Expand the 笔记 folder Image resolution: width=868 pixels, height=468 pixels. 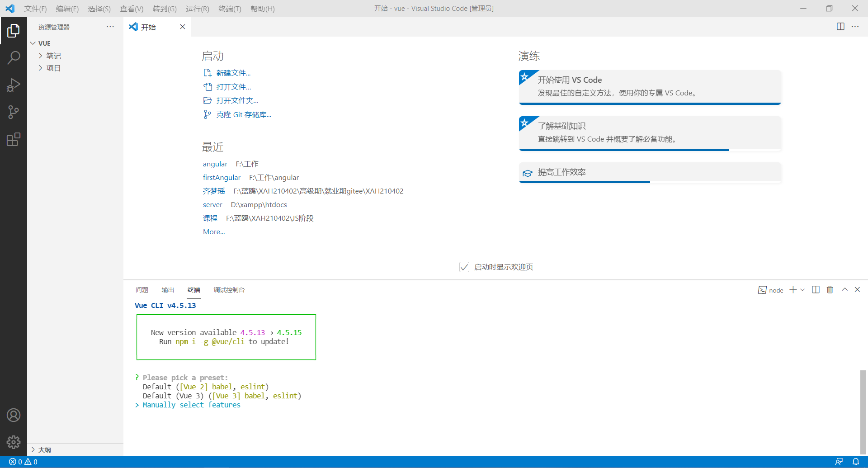pos(75,56)
